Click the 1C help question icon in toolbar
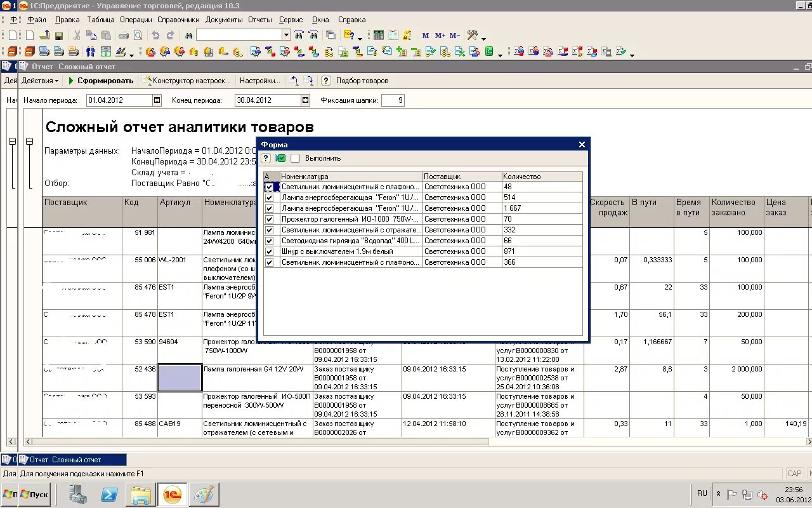The height and width of the screenshot is (508, 812). (349, 36)
